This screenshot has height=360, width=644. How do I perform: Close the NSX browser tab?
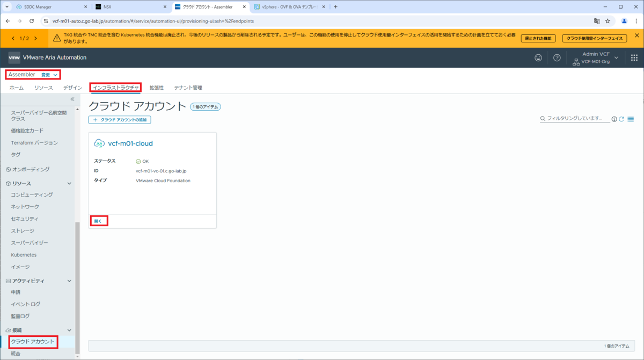[164, 7]
